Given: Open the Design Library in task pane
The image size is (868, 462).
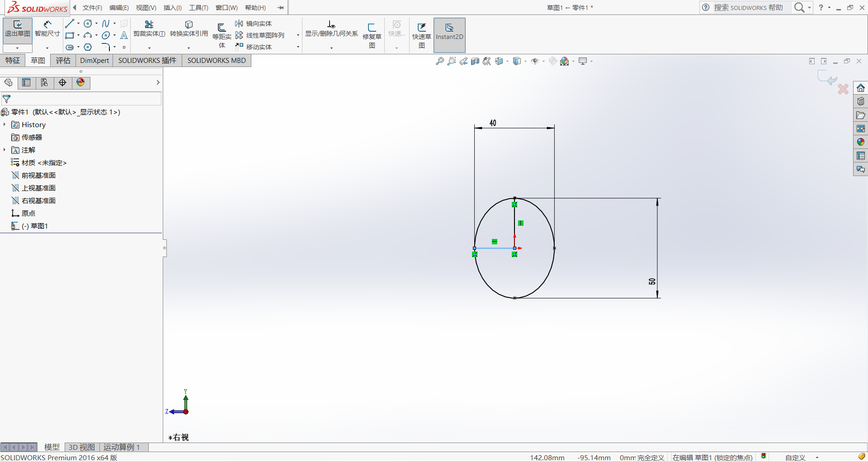Looking at the screenshot, I should [860, 101].
